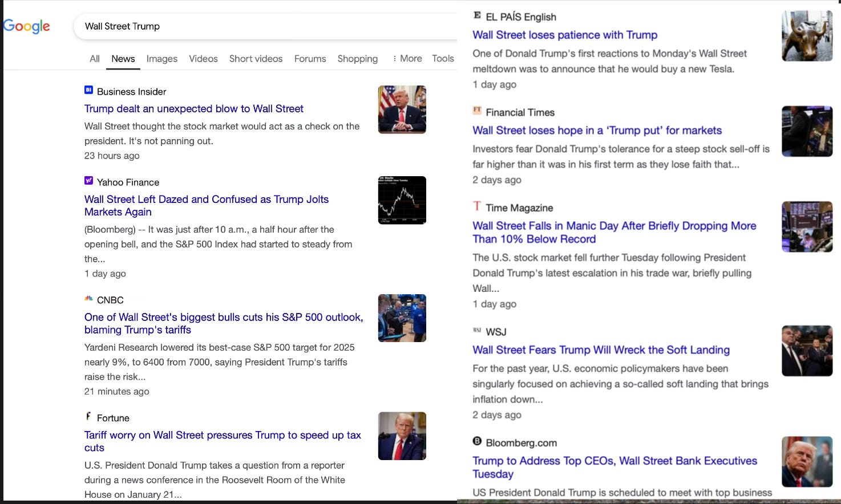This screenshot has width=841, height=504.
Task: Click the snippet about the Roosevelt Room conference
Action: (215, 480)
